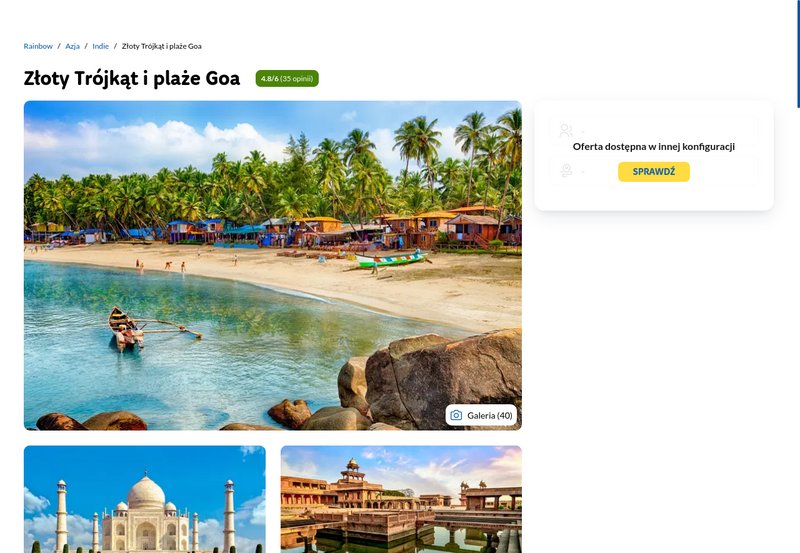Open the Taj Mahal thumbnail

click(144, 499)
